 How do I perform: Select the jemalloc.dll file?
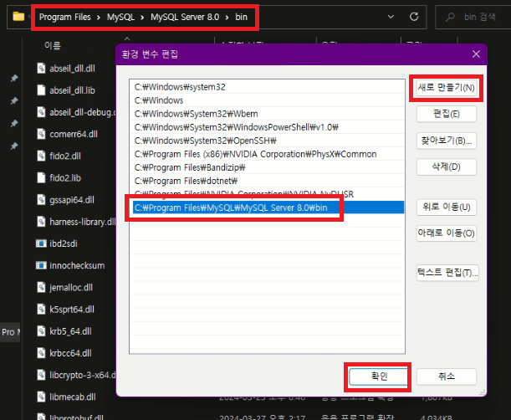point(71,287)
